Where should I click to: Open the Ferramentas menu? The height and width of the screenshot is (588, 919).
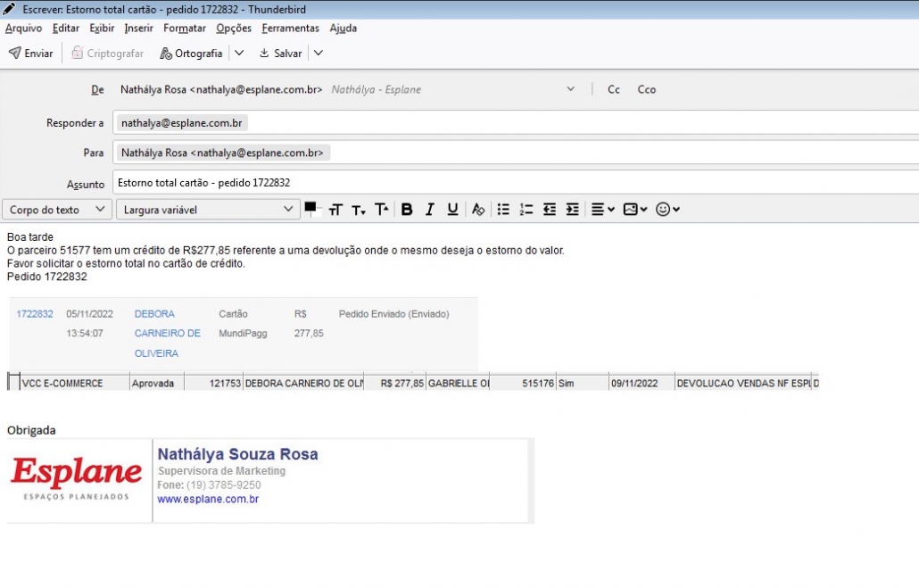coord(290,29)
